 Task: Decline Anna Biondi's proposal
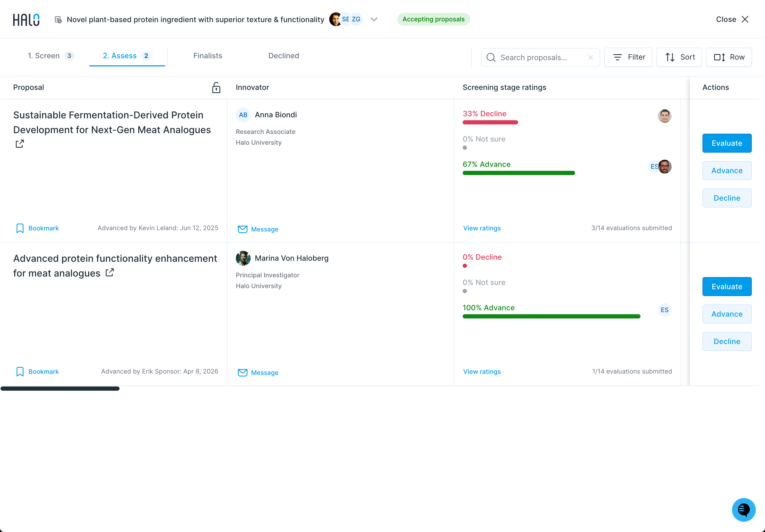727,198
